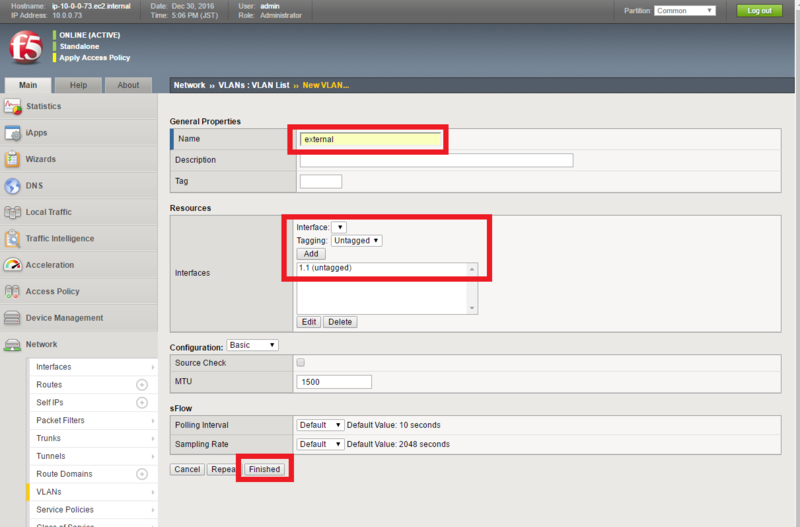800x527 pixels.
Task: Open the Partition dropdown
Action: (x=685, y=11)
